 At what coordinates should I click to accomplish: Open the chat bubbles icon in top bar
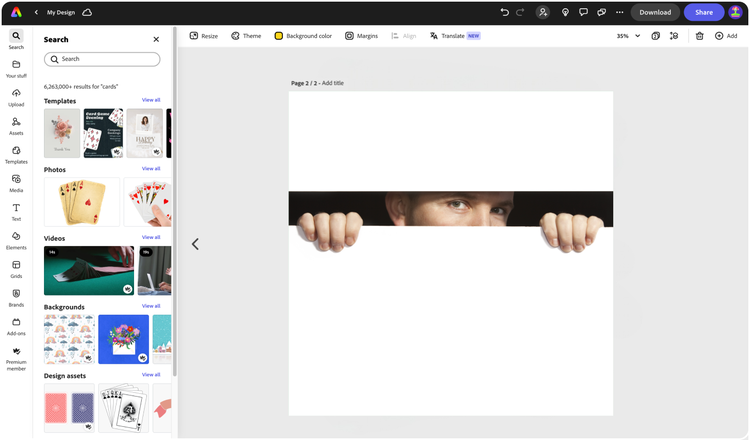click(x=601, y=12)
